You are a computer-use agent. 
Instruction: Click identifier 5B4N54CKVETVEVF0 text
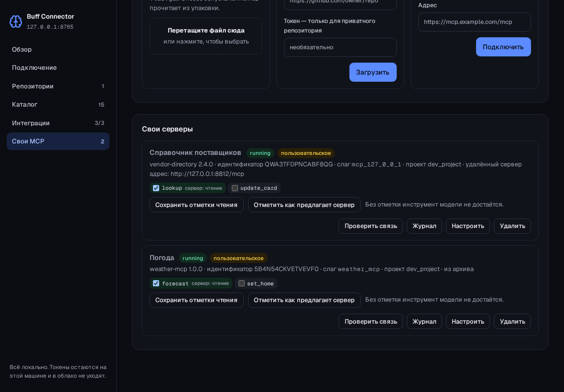(x=286, y=269)
